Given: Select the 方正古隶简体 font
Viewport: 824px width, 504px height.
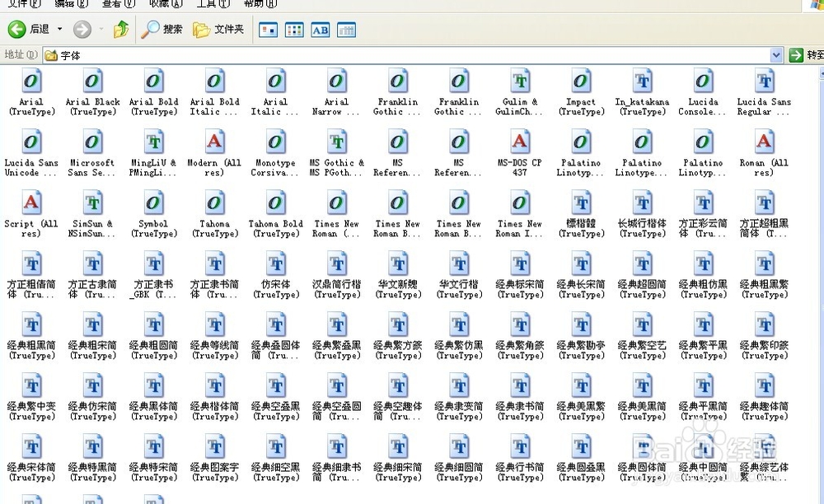Looking at the screenshot, I should pos(92,275).
